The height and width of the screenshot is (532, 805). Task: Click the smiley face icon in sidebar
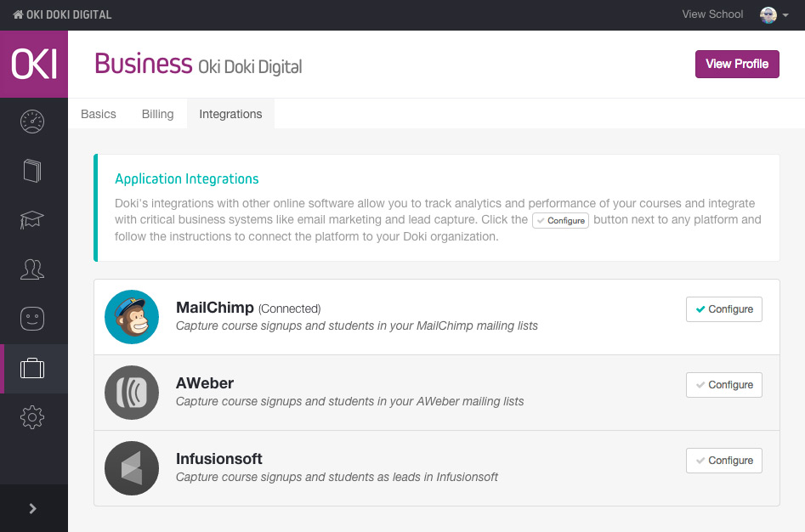click(x=32, y=319)
